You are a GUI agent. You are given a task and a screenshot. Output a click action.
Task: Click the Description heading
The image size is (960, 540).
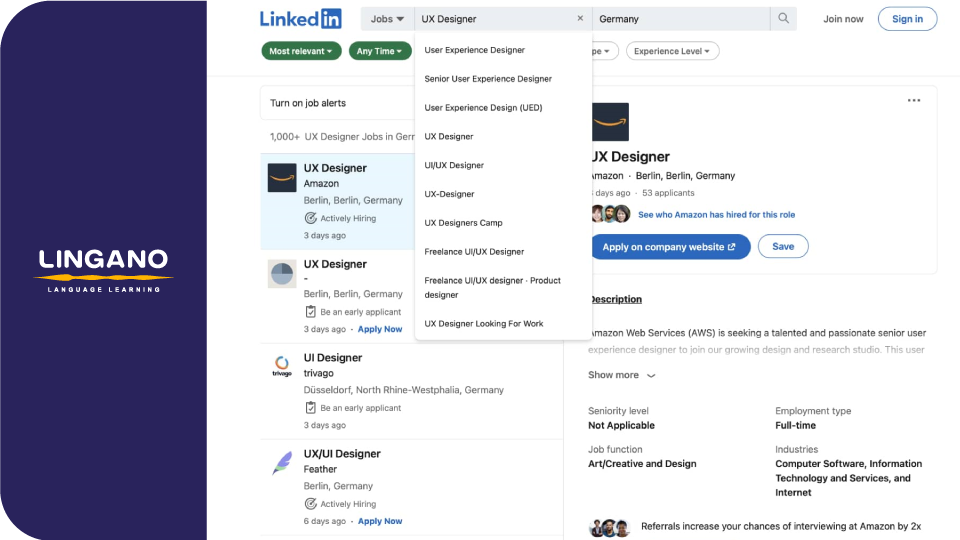click(x=615, y=299)
